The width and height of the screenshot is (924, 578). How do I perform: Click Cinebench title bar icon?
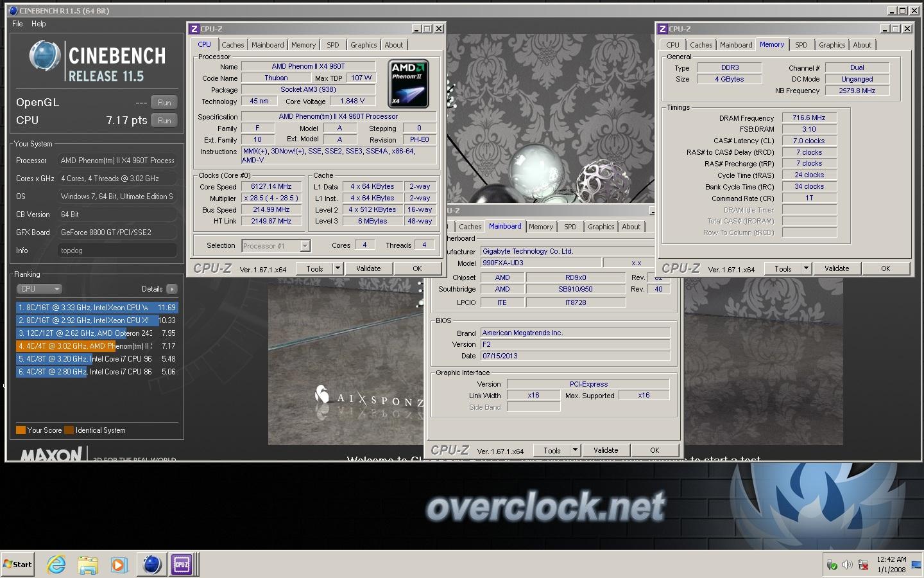[13, 11]
